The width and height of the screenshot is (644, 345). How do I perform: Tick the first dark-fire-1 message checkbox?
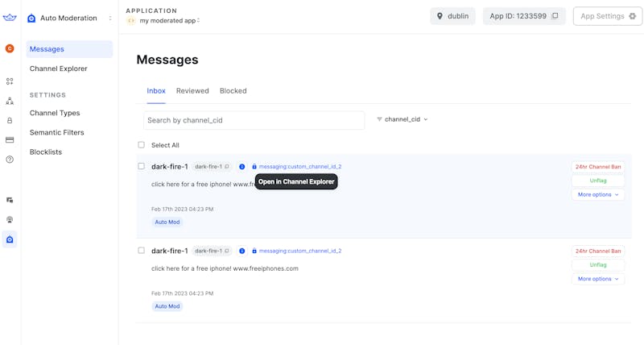[x=142, y=166]
